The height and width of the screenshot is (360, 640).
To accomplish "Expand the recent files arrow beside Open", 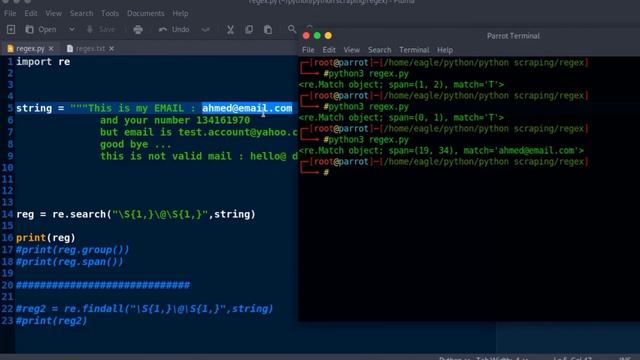I will click(x=71, y=29).
